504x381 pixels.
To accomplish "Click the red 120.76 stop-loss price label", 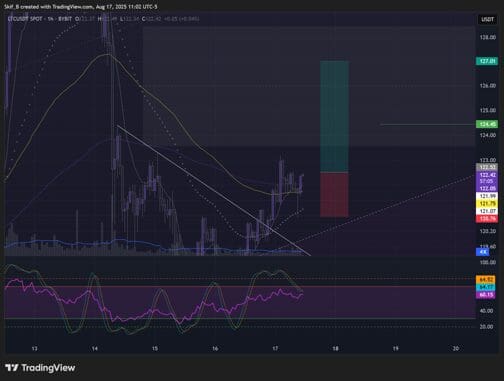I will click(x=487, y=219).
